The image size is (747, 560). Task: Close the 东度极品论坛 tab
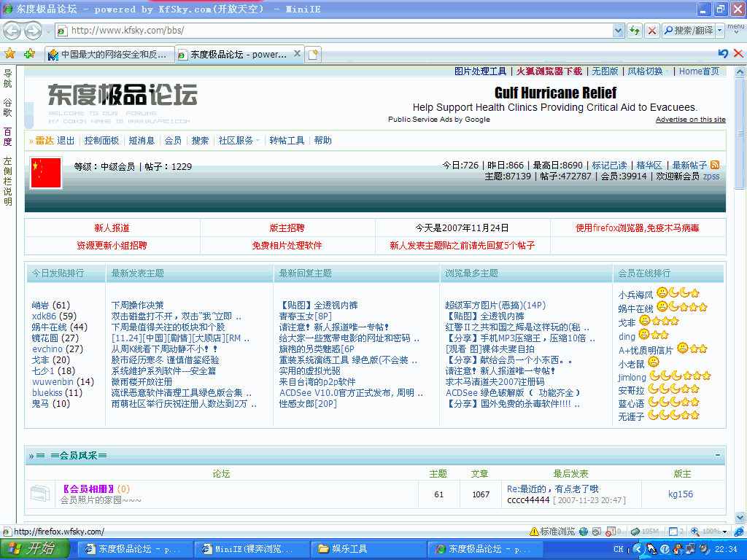298,53
